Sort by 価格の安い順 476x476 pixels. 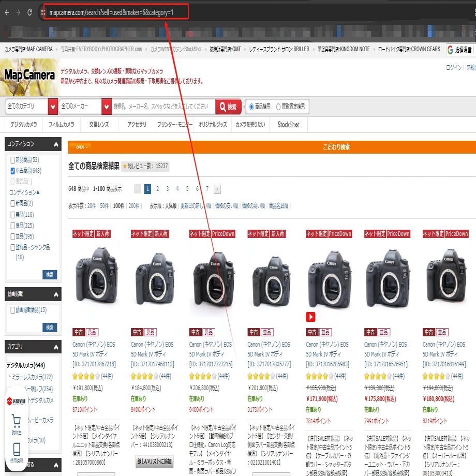(227, 206)
